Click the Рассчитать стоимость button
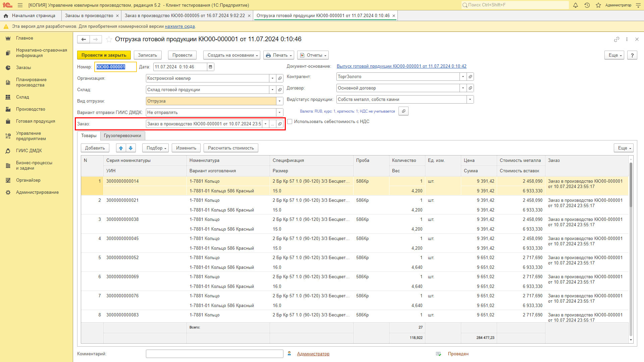644x362 pixels. (x=231, y=148)
